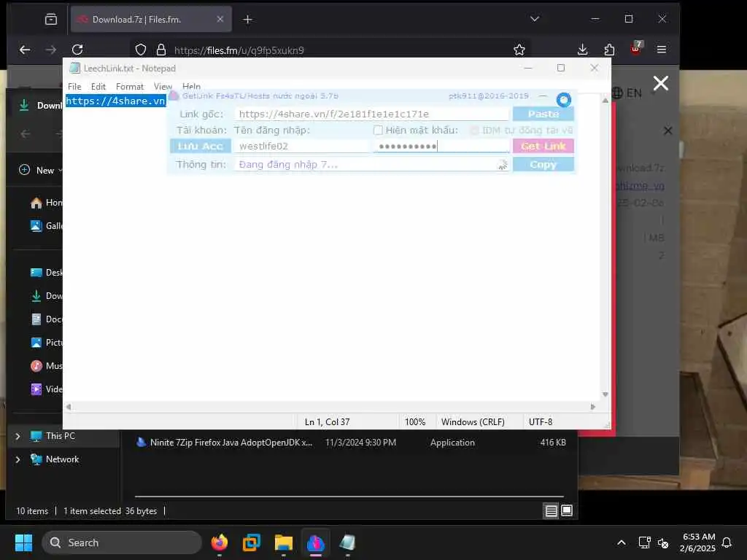
Task: Click Ln 1, Col 37 in status bar
Action: (328, 422)
